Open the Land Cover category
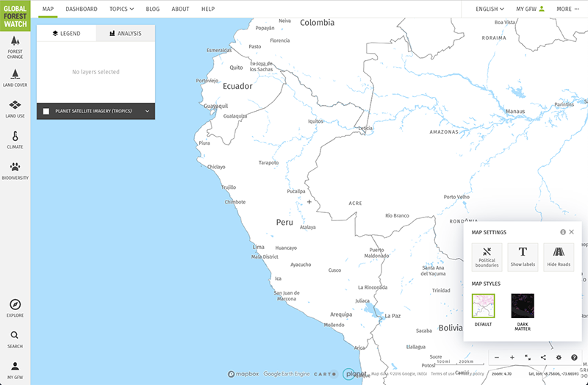The width and height of the screenshot is (588, 385). [x=15, y=78]
